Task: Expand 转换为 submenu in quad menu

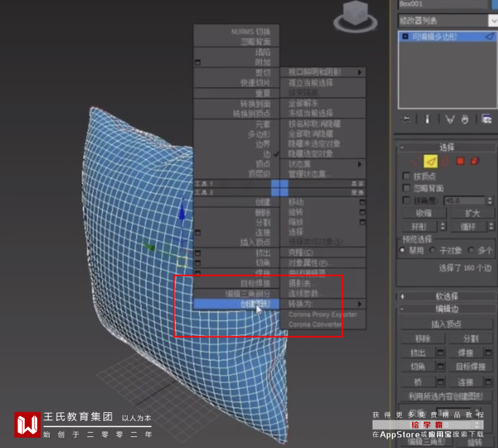Action: click(323, 304)
